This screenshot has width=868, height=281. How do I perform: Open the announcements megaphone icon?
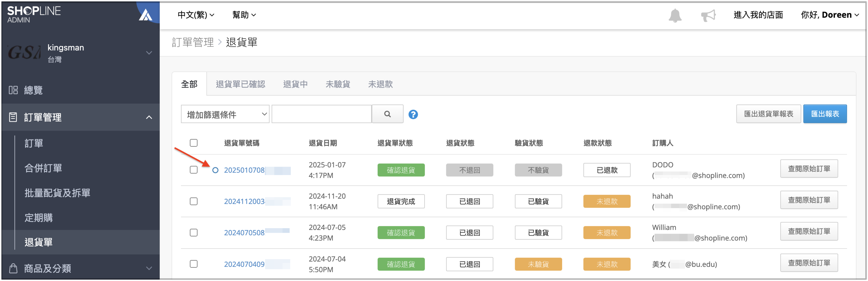708,15
